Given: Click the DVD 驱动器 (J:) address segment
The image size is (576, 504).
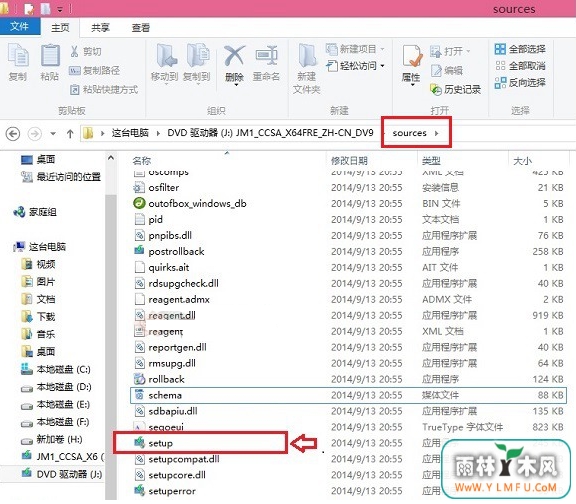Looking at the screenshot, I should [270, 133].
